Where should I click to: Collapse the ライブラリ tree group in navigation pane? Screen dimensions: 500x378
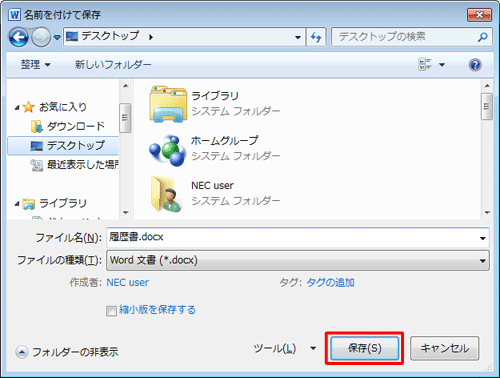pos(17,204)
